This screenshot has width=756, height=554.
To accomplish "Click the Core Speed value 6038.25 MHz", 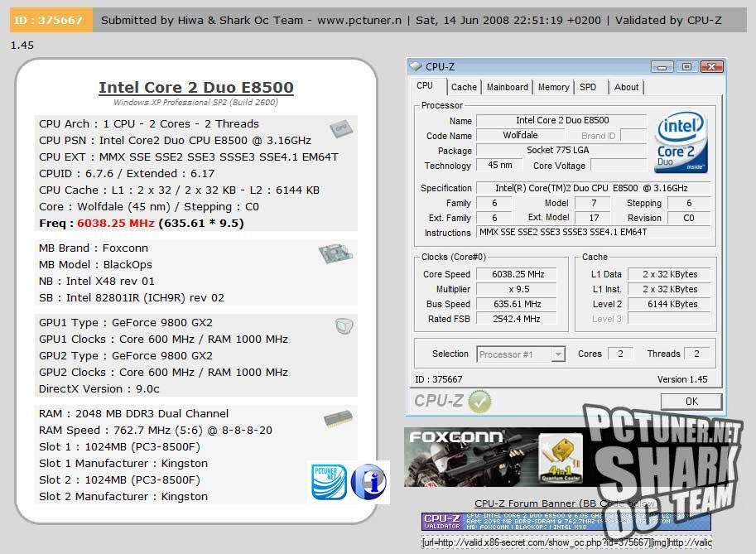I will point(518,274).
